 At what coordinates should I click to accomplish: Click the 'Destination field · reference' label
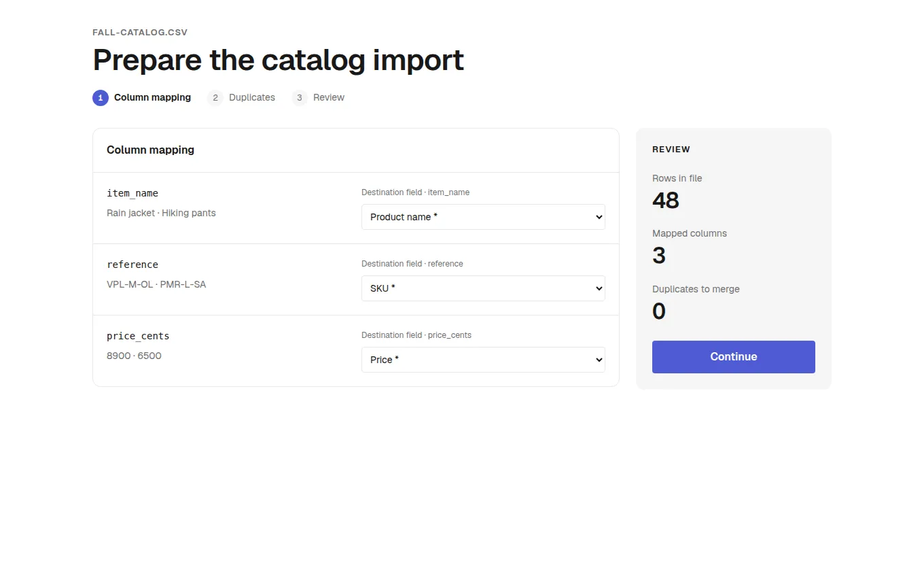click(x=412, y=264)
